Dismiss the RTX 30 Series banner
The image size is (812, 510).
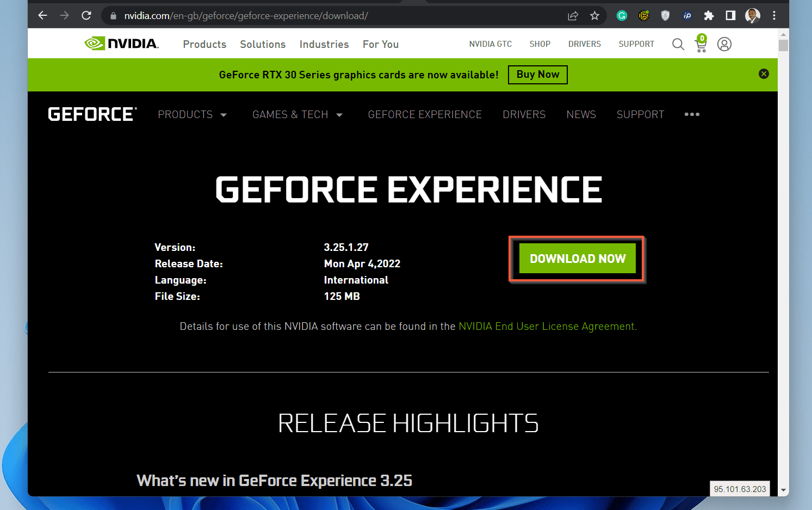coord(764,73)
